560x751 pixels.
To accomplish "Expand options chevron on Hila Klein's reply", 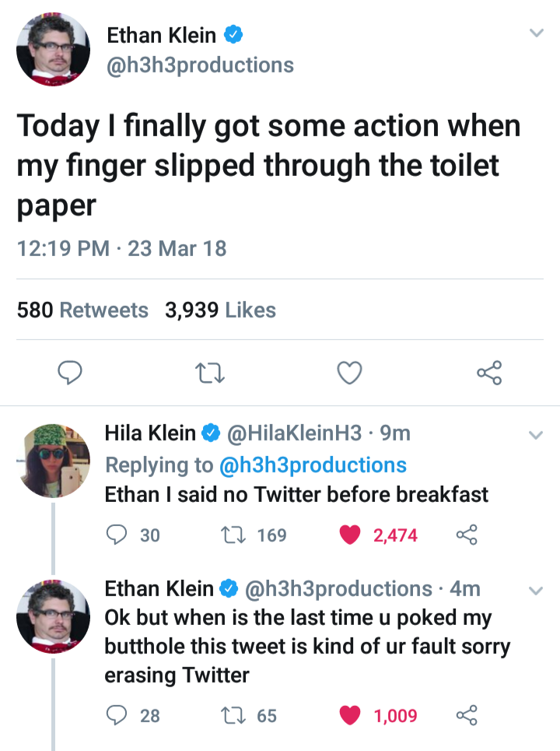I will [535, 434].
